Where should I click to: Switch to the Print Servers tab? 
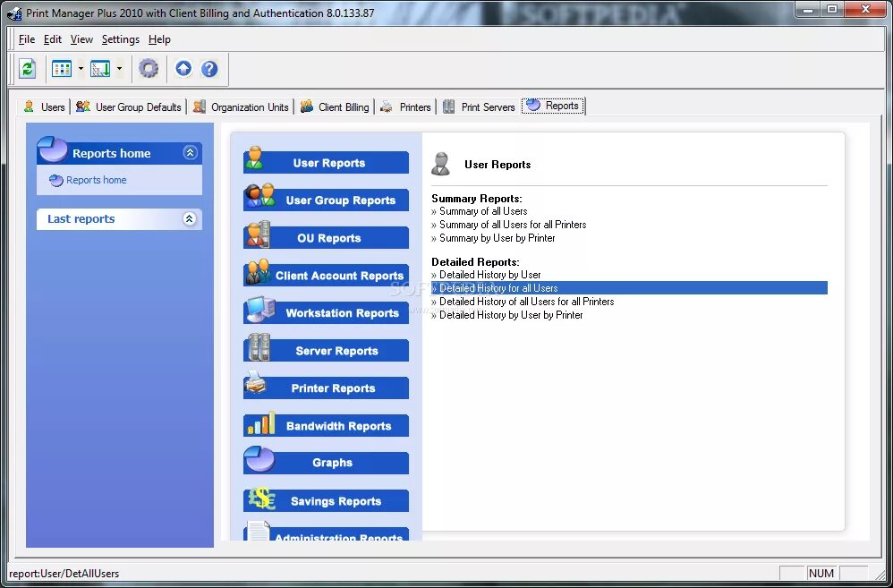(480, 107)
